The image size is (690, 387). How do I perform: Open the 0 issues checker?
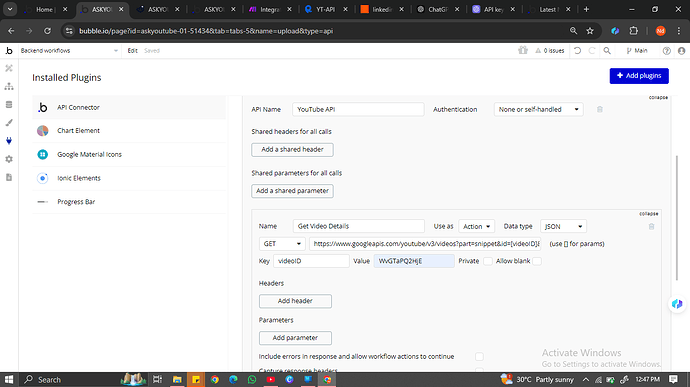click(x=550, y=51)
